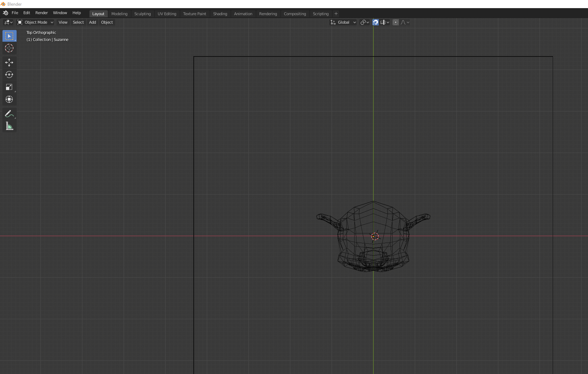Open the Render menu

click(41, 13)
